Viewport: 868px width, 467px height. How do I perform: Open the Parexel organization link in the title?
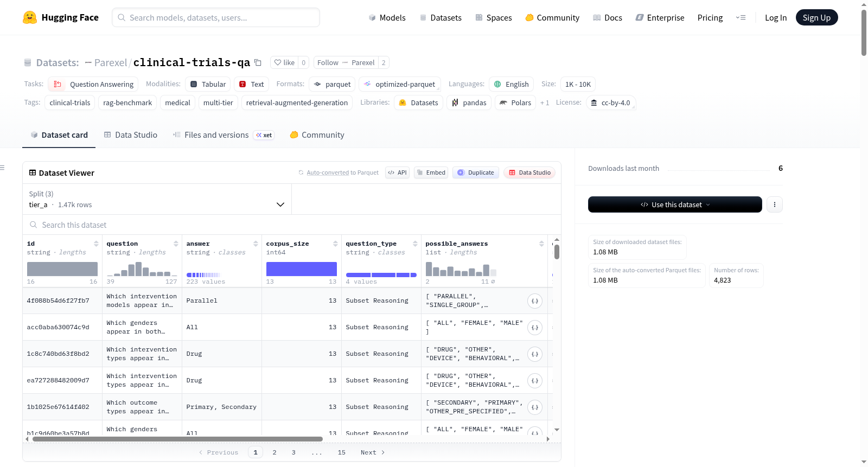click(111, 62)
